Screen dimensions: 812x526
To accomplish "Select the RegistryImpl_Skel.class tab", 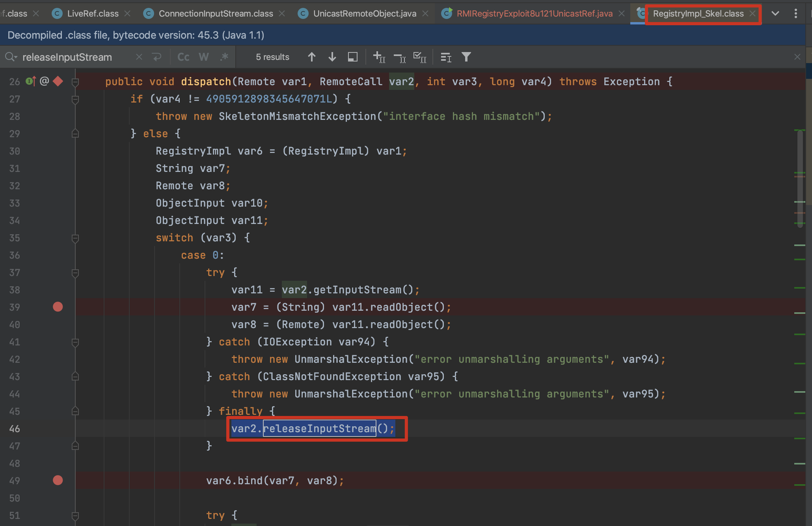I will (698, 13).
